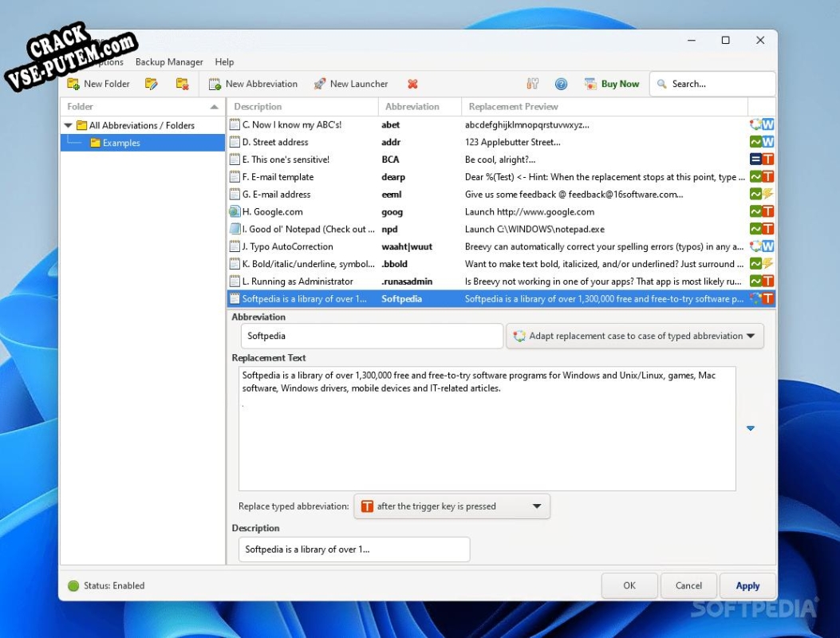Click the Search field
Viewport: 840px width, 638px height.
pos(712,84)
